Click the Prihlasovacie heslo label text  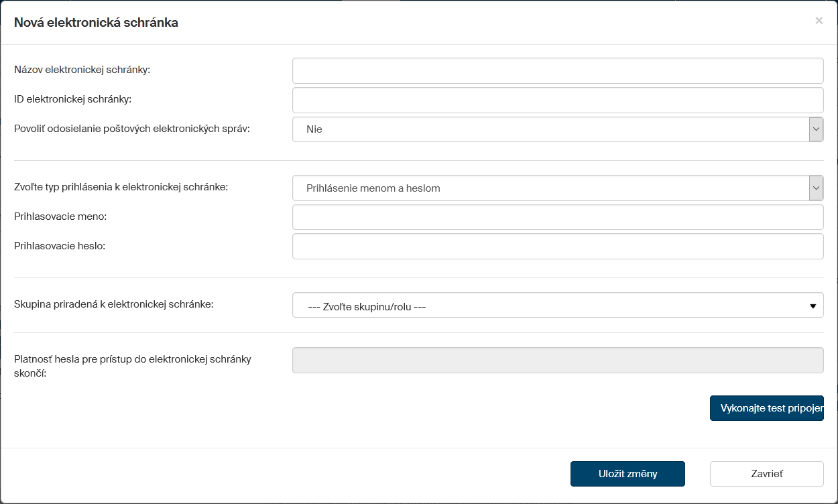point(60,246)
